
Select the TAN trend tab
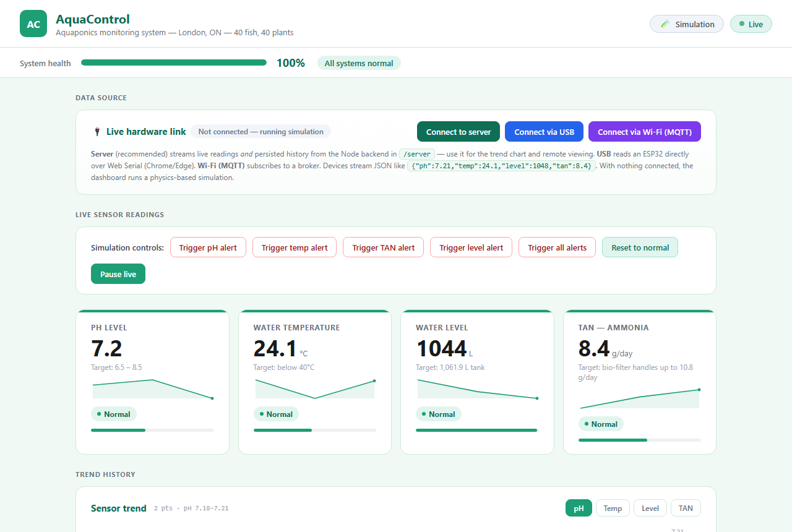[x=686, y=508]
